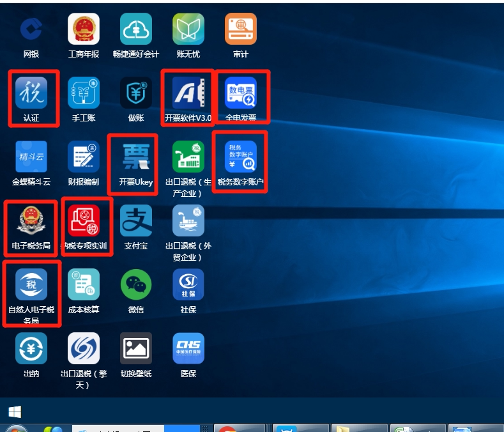This screenshot has width=504, height=432.
Task: Open the 做账 bookkeeping app
Action: (x=136, y=93)
